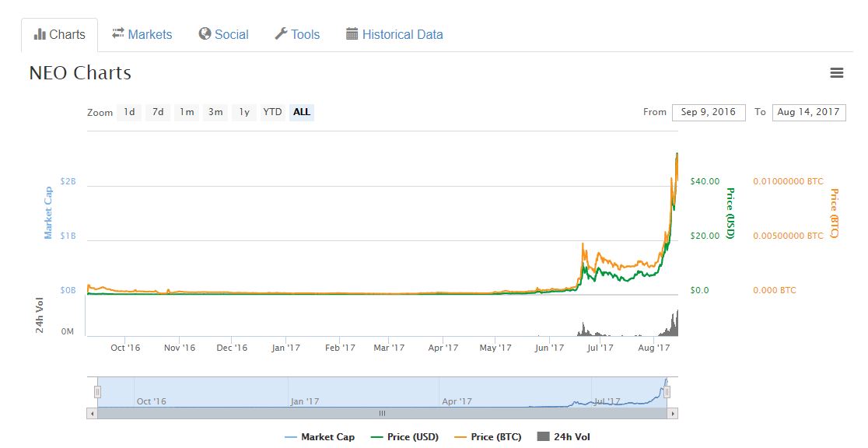The width and height of the screenshot is (868, 448).
Task: Set zoom range to 1y
Action: (x=244, y=112)
